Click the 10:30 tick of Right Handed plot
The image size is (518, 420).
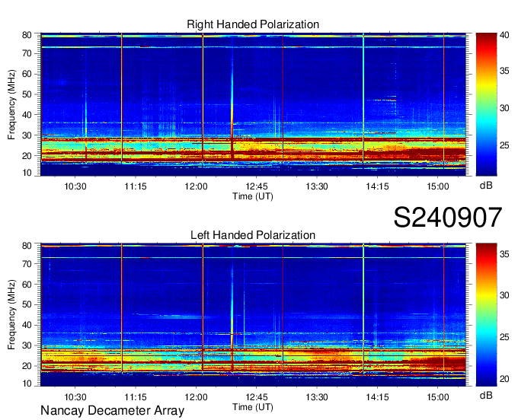point(75,186)
